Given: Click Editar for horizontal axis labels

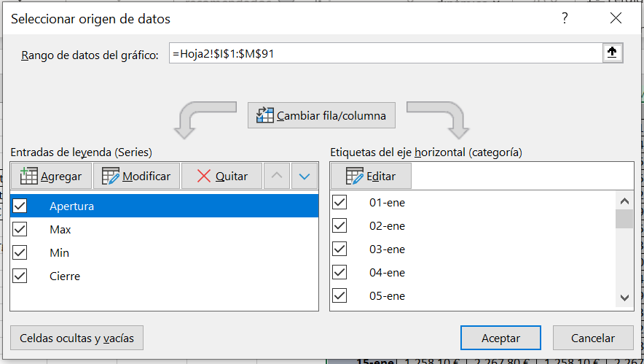Looking at the screenshot, I should tap(371, 176).
